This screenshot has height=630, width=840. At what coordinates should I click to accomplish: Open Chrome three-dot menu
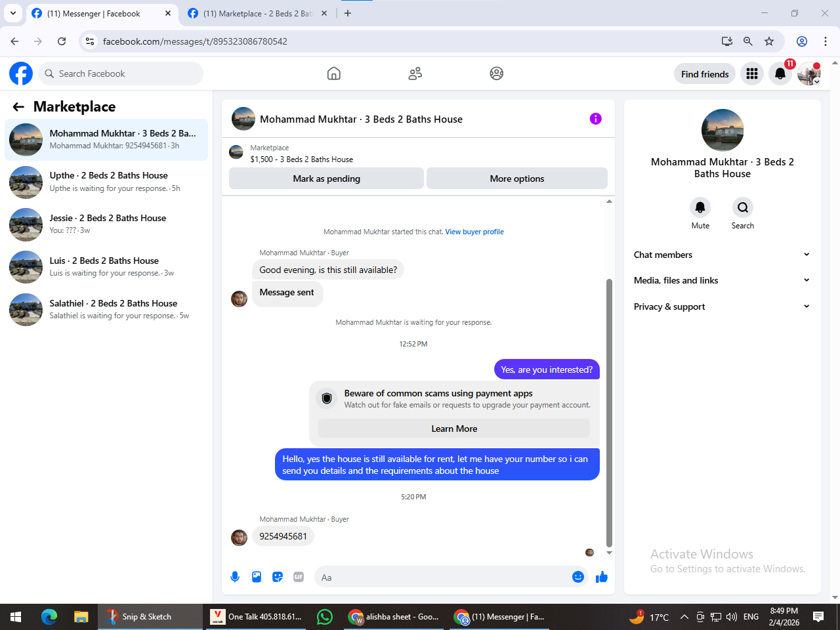[826, 41]
